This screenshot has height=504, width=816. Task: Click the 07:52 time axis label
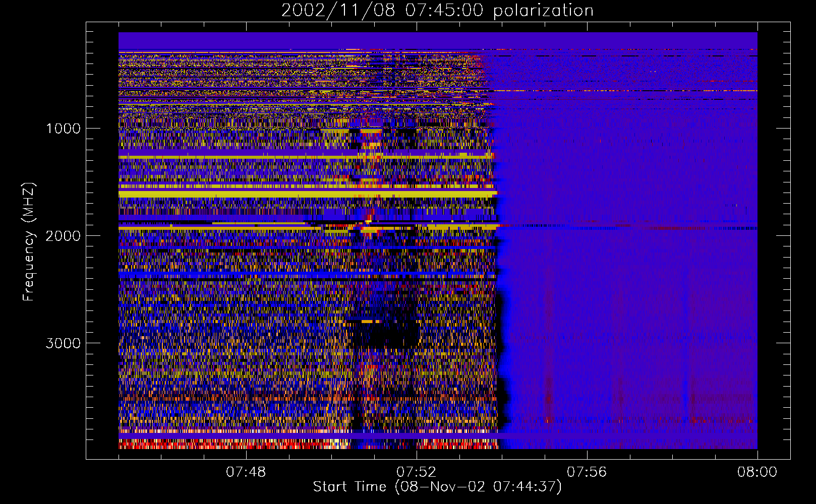(x=417, y=472)
